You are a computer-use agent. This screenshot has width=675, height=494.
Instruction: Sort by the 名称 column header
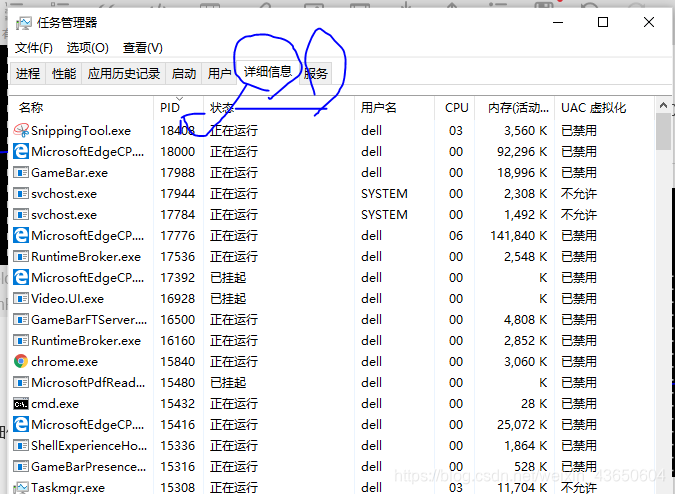(x=81, y=108)
